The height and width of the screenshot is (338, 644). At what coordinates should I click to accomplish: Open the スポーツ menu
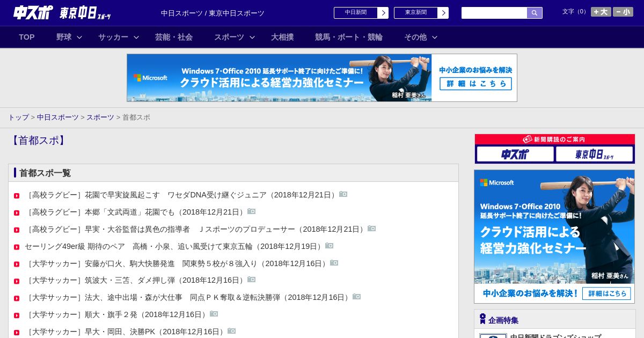tap(229, 37)
